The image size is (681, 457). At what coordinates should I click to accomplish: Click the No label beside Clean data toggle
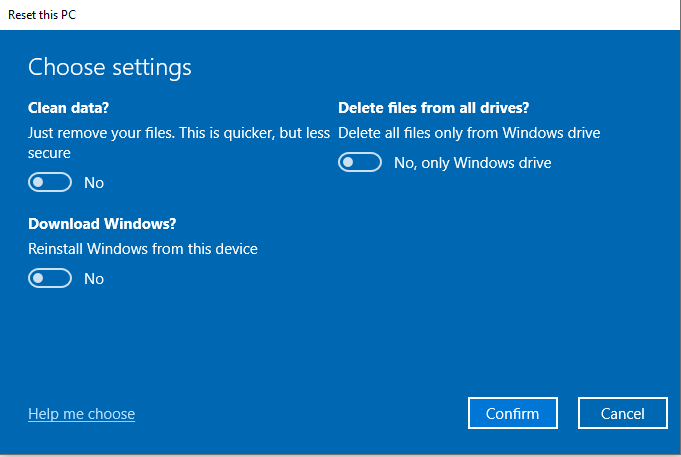point(94,182)
